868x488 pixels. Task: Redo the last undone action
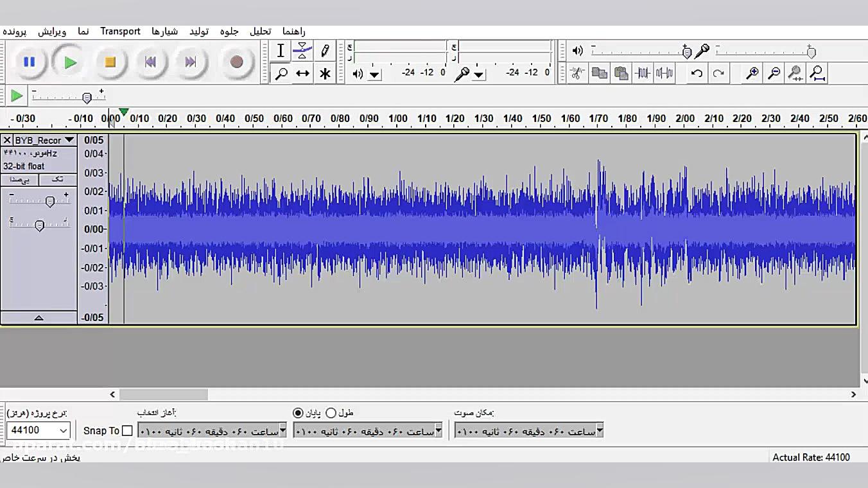(718, 73)
